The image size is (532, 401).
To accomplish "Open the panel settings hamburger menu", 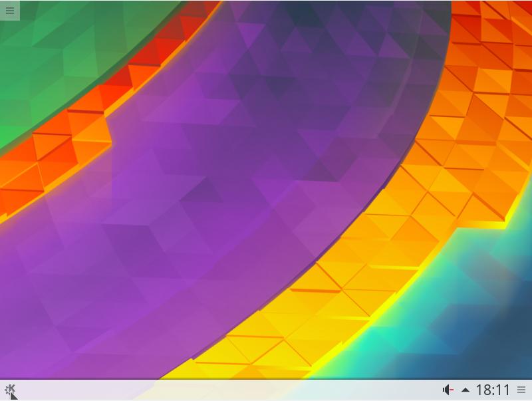I will (521, 390).
